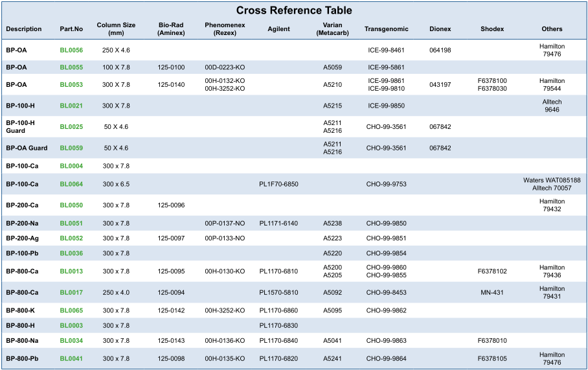Screen dimensions: 588x370
Task: Select the Agilent column header
Action: point(278,29)
